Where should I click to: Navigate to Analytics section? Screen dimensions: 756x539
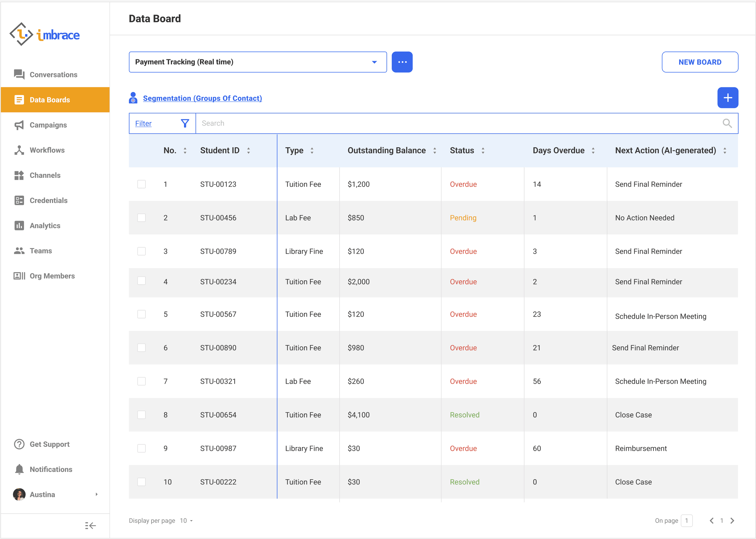tap(45, 226)
